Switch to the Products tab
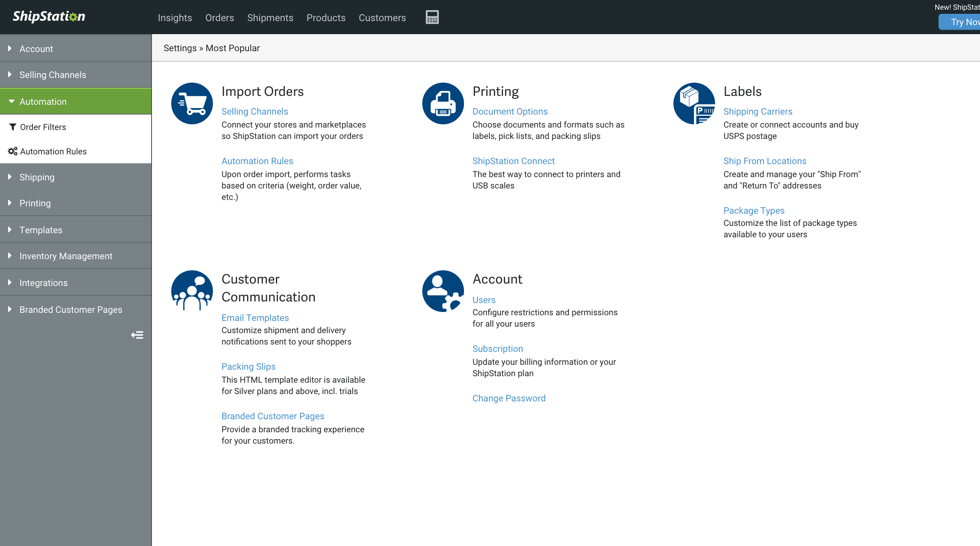 pyautogui.click(x=326, y=18)
